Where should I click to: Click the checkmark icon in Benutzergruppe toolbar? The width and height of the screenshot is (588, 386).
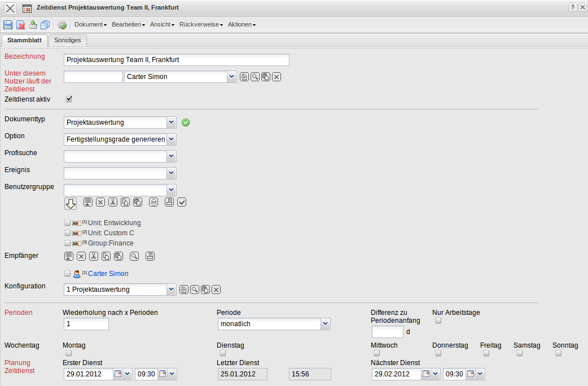tap(182, 202)
